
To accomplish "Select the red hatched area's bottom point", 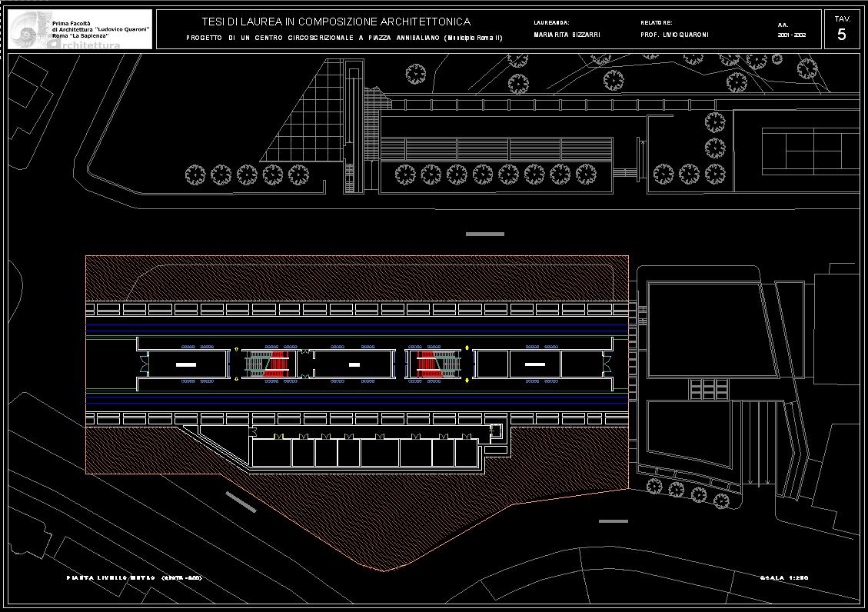I will pos(384,571).
